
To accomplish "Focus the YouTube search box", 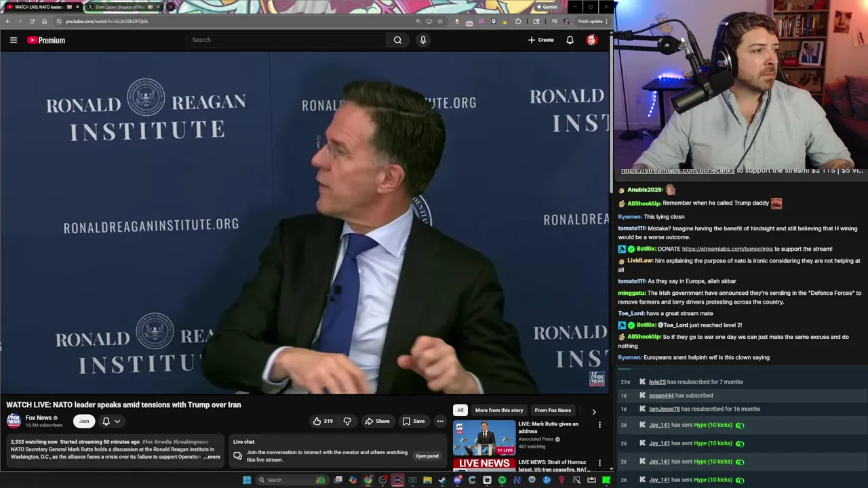I will pos(286,40).
